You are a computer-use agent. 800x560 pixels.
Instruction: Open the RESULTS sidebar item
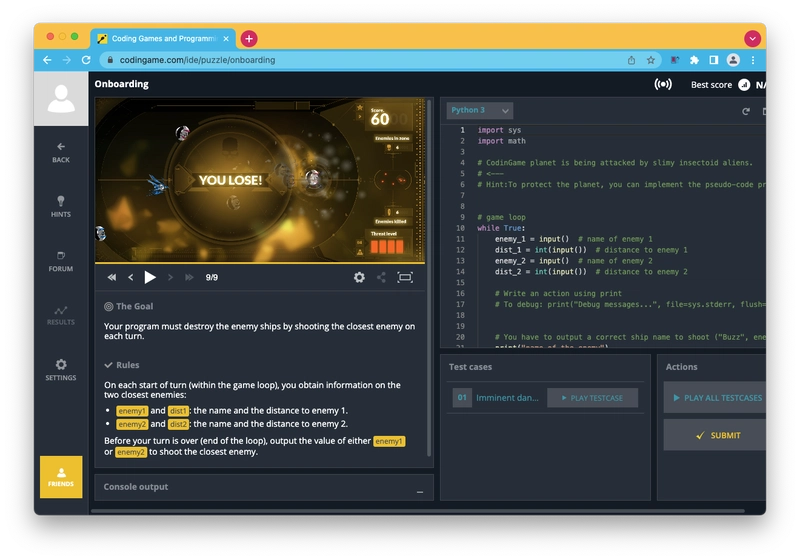61,315
